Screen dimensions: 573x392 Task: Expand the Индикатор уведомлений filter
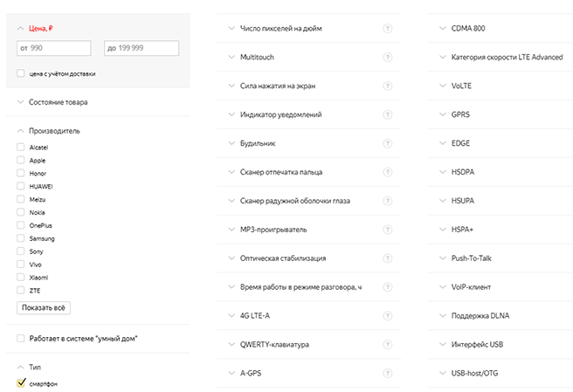click(280, 114)
